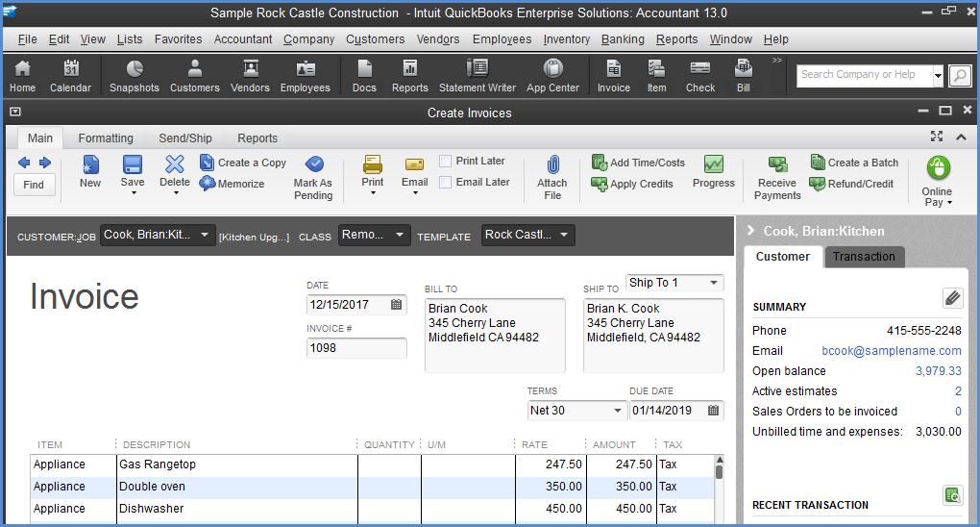Expand the Template dropdown

coord(564,235)
